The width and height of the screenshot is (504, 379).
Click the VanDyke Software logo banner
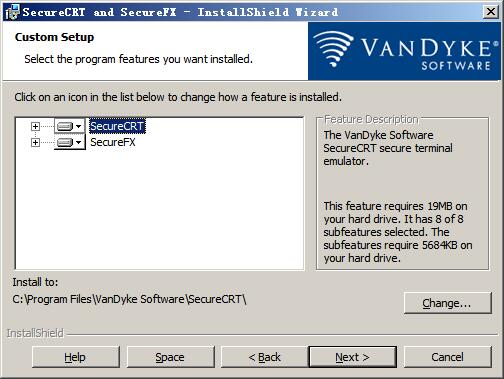[x=404, y=51]
